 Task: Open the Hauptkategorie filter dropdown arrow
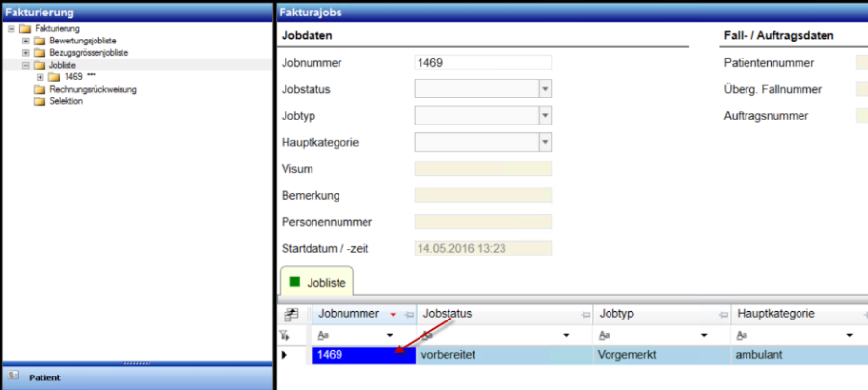tap(849, 335)
